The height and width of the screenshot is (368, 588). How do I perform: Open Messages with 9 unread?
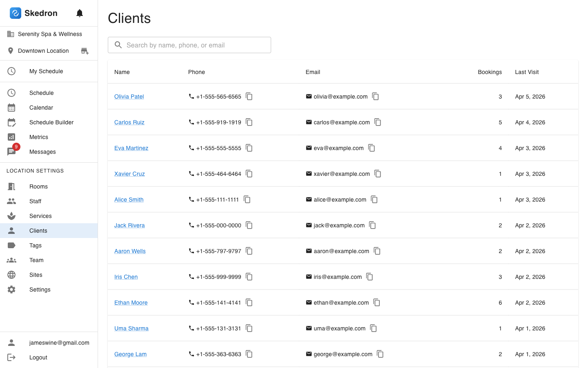pos(49,152)
